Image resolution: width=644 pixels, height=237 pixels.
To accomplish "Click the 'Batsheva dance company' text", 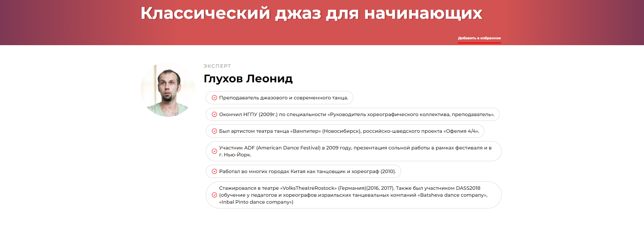I will tap(452, 195).
